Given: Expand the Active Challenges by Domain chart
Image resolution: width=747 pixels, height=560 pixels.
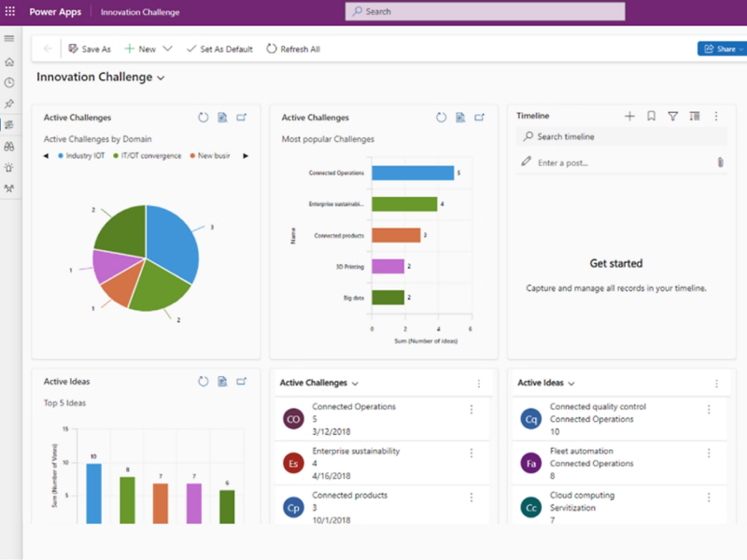Looking at the screenshot, I should pos(242,118).
